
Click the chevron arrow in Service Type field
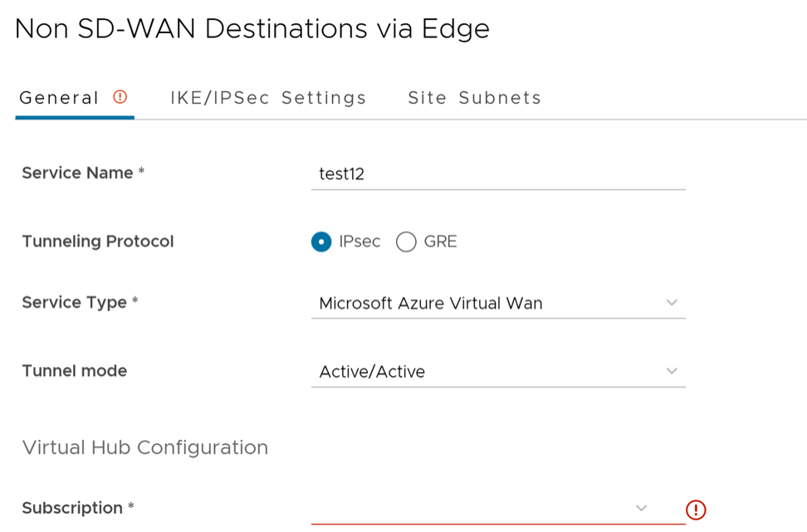pyautogui.click(x=672, y=303)
